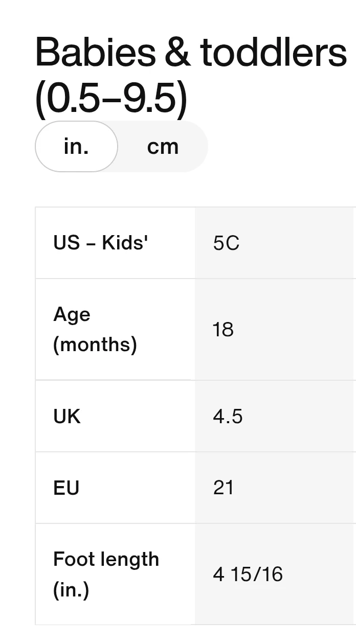
Task: Click the word "Babies" in the heading
Action: pos(95,53)
